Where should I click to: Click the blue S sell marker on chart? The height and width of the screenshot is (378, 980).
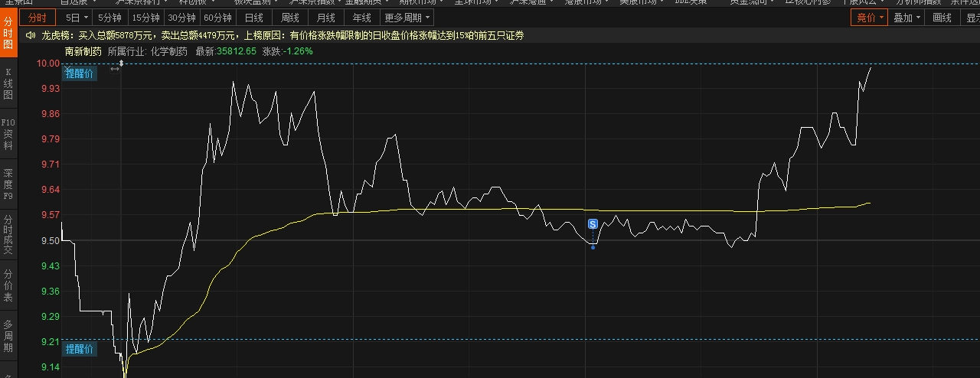coord(593,223)
